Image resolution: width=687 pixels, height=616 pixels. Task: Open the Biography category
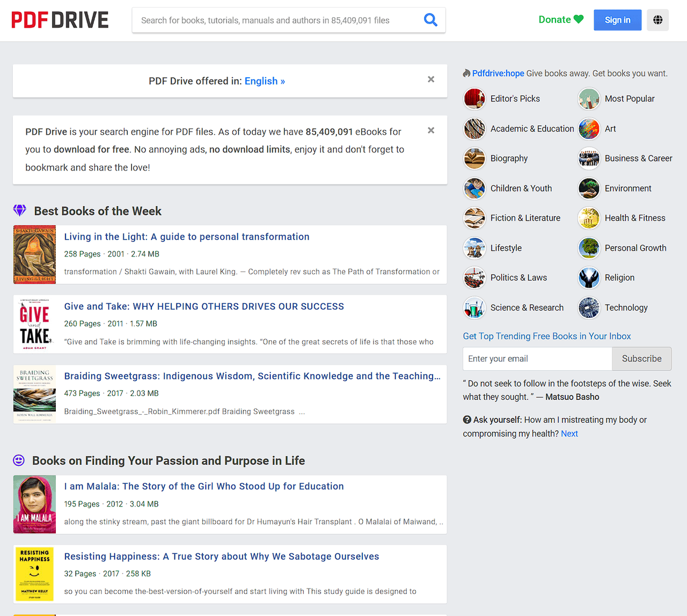click(509, 158)
